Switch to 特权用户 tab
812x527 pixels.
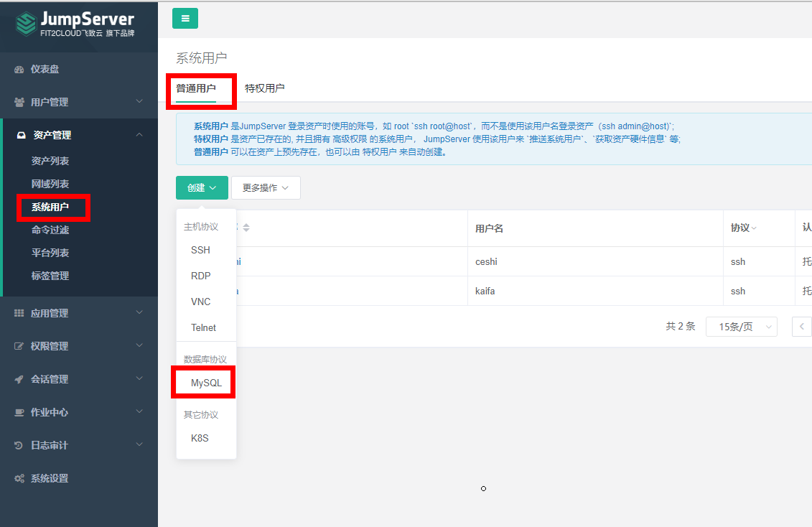pyautogui.click(x=265, y=88)
